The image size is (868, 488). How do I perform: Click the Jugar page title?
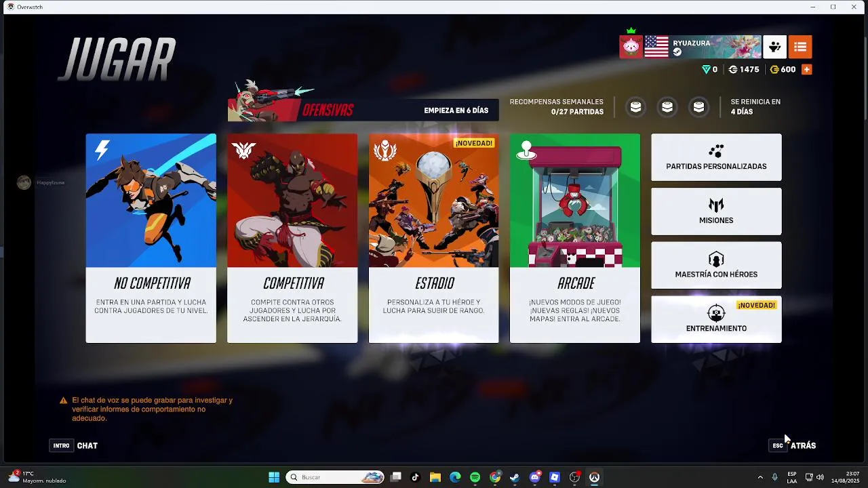coord(117,60)
